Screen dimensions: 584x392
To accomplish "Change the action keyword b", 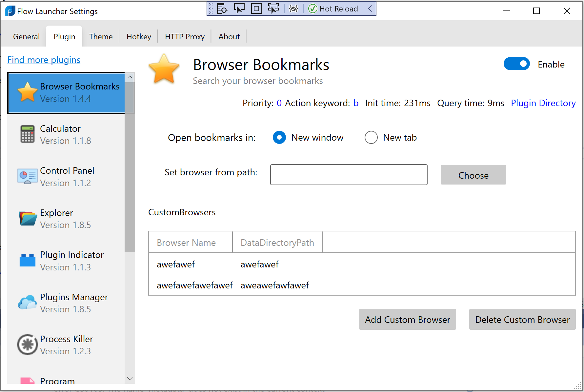I will [x=356, y=103].
